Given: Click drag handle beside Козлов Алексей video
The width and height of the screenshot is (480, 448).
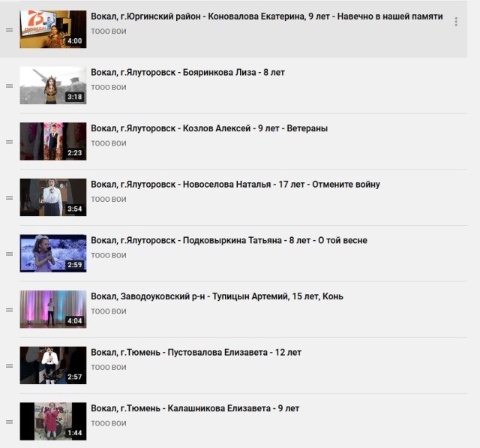Looking at the screenshot, I should coord(10,142).
